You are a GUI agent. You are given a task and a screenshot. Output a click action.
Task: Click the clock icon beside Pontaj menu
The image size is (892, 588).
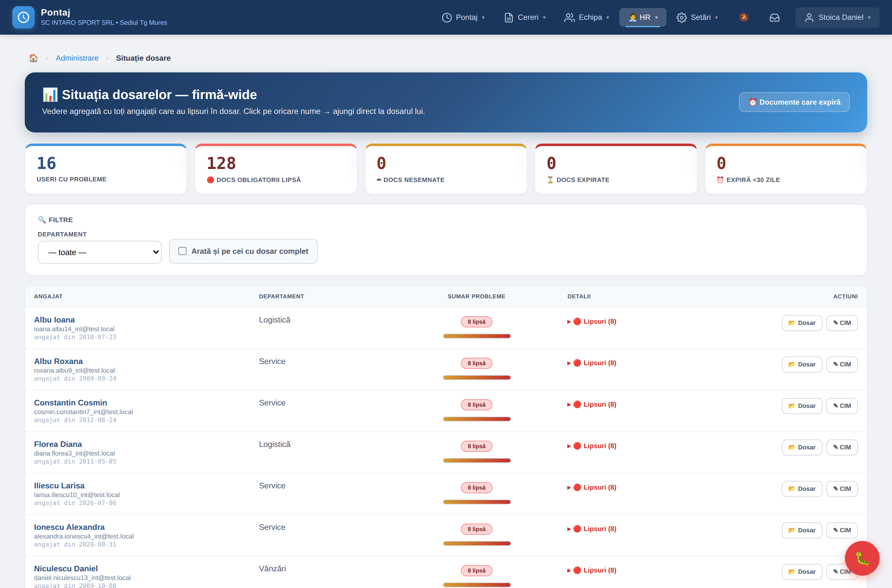point(447,17)
